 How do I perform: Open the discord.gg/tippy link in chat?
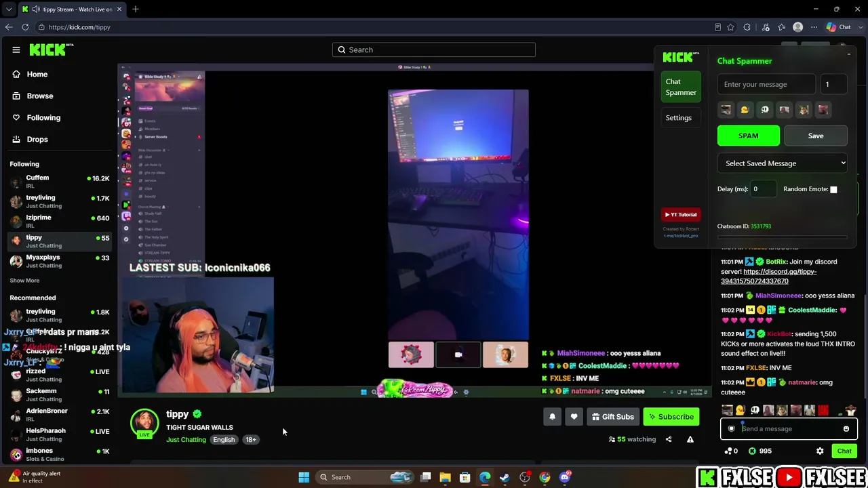tap(768, 277)
